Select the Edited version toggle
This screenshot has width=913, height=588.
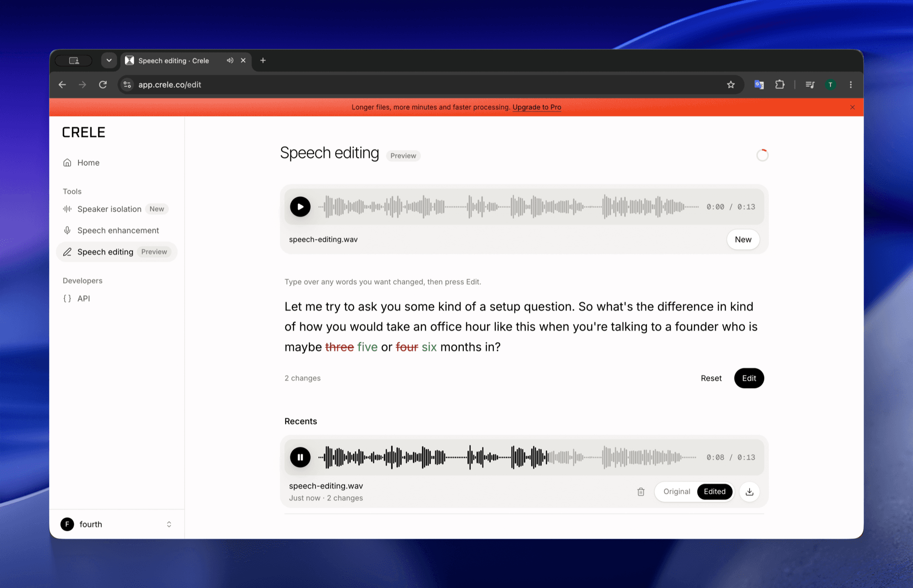coord(714,492)
